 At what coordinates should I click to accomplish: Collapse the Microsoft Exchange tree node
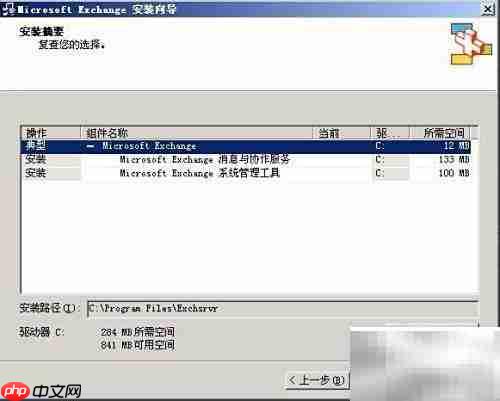pyautogui.click(x=90, y=146)
